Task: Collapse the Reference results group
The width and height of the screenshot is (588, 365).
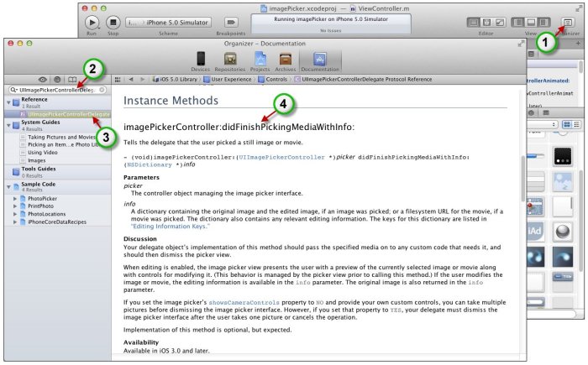Action: click(8, 102)
